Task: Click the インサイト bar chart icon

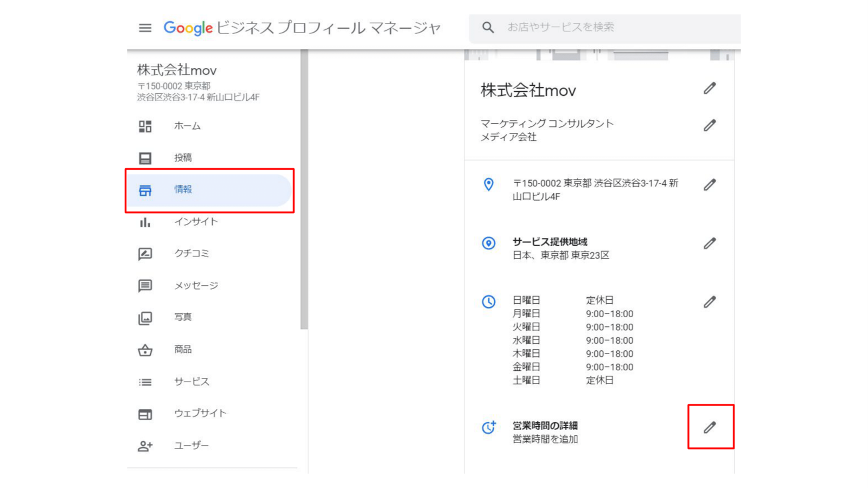Action: [x=145, y=222]
